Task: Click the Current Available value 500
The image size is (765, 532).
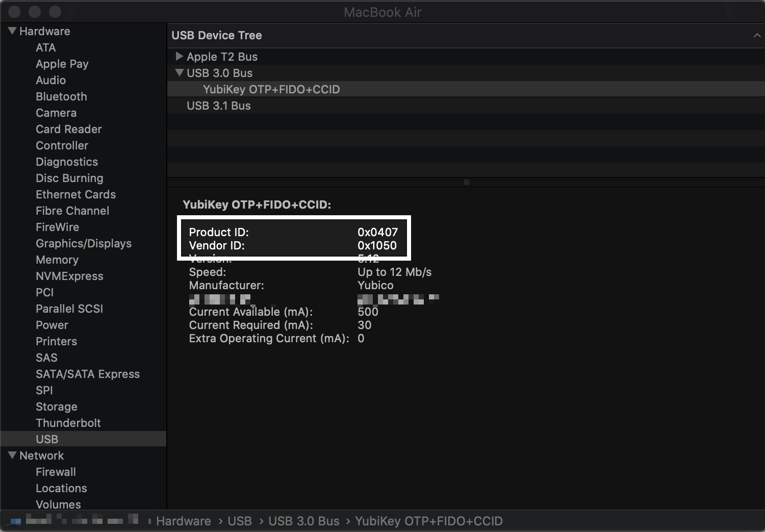Action: 368,312
